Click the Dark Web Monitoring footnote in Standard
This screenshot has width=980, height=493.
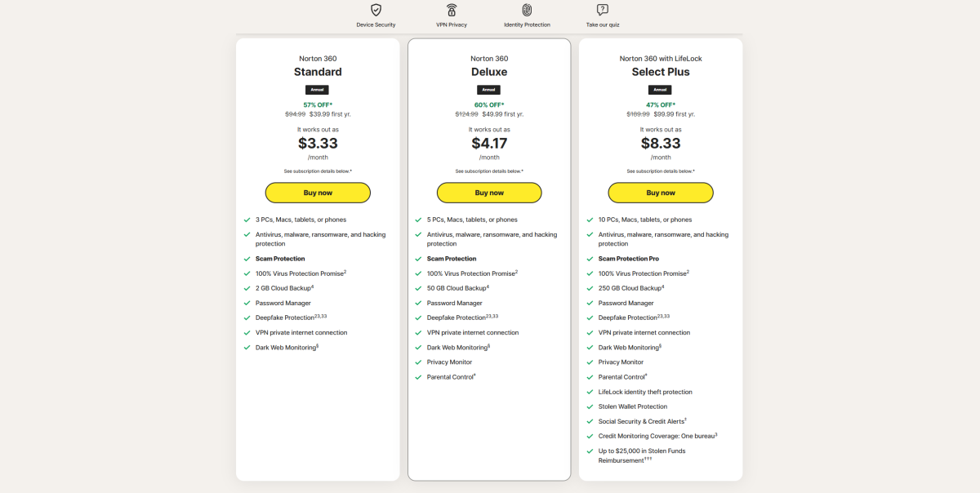[x=317, y=345]
